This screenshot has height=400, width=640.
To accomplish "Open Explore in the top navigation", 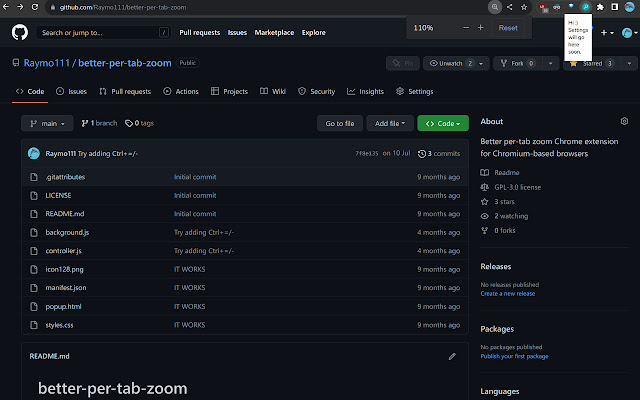I will click(x=313, y=33).
